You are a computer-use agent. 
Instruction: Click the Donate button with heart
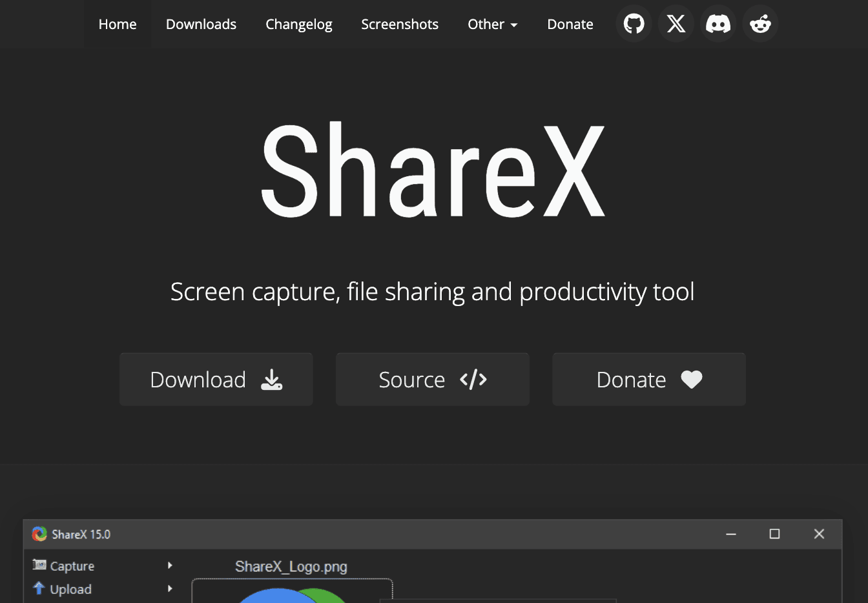649,380
